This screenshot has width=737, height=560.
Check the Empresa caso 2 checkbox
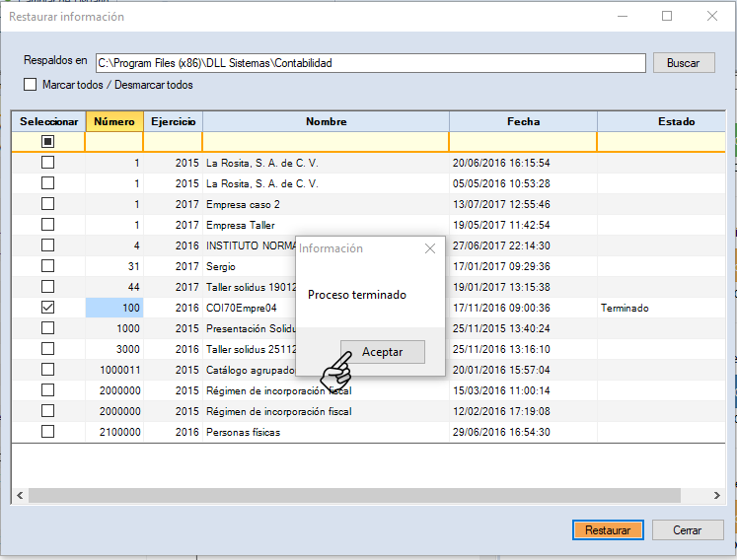point(47,204)
